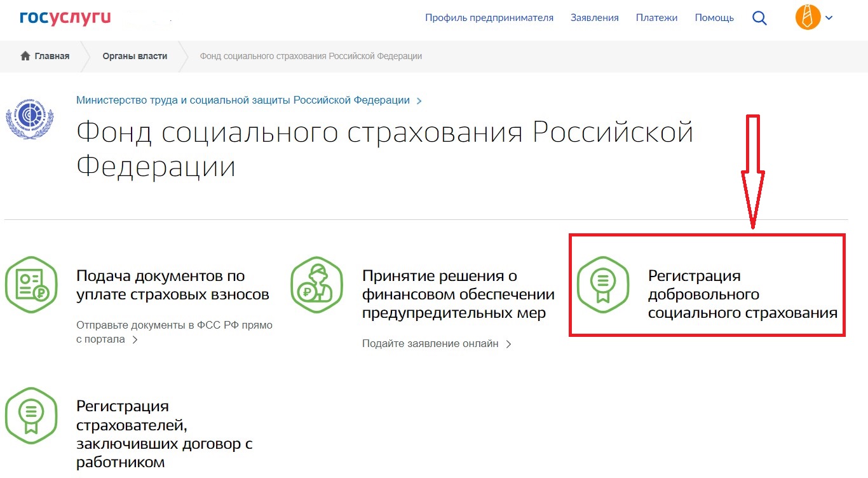
Task: Click document icon for Подача документов
Action: click(x=31, y=285)
